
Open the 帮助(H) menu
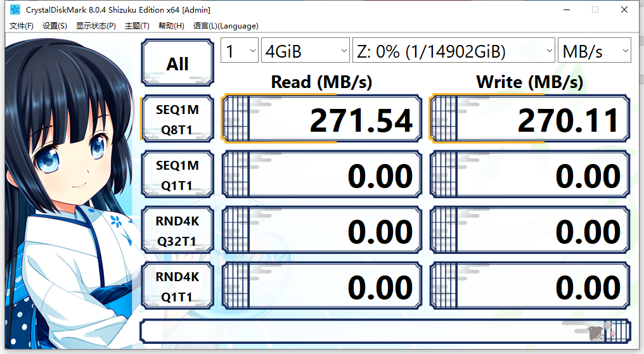(171, 26)
